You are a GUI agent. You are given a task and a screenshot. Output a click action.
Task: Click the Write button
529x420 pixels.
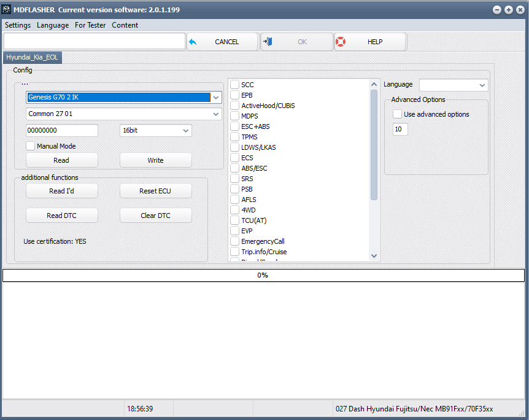(x=155, y=160)
